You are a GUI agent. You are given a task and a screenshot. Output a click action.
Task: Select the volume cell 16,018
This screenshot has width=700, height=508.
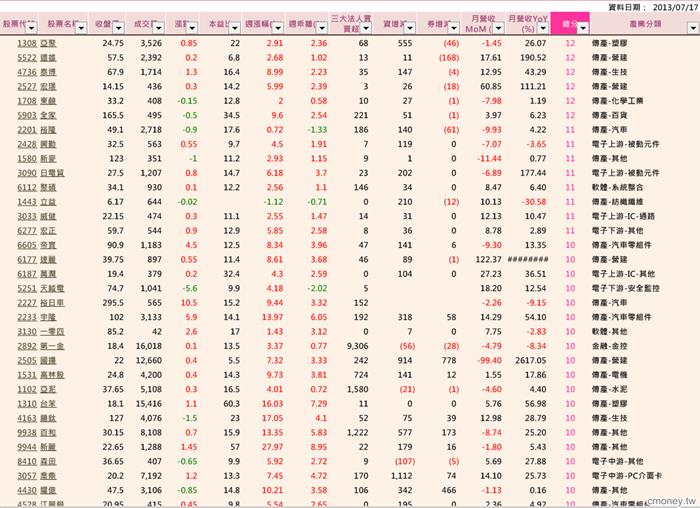[x=149, y=346]
